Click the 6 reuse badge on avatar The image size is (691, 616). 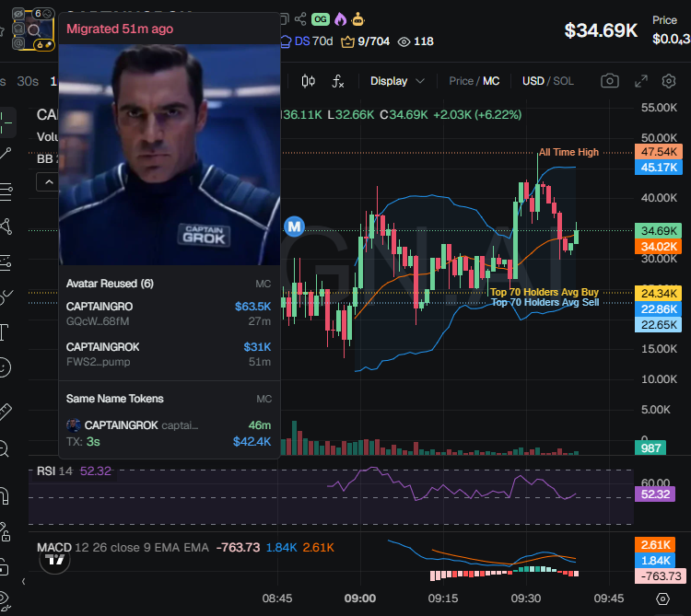[x=43, y=14]
